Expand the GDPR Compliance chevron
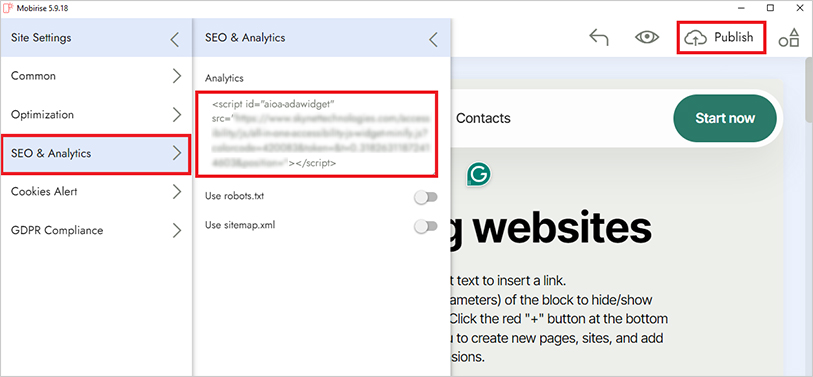This screenshot has width=813, height=377. click(x=177, y=230)
